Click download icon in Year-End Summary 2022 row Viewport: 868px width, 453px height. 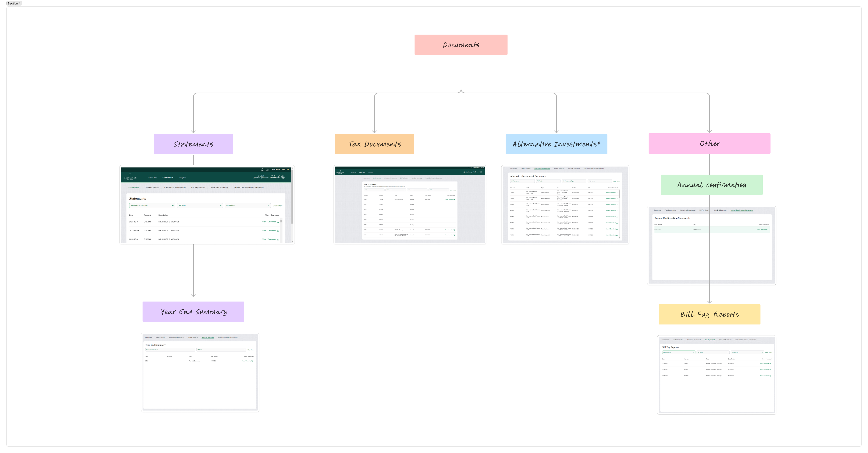(253, 361)
